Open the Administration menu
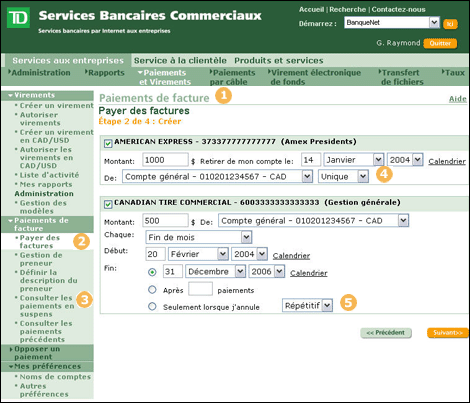 (39, 73)
